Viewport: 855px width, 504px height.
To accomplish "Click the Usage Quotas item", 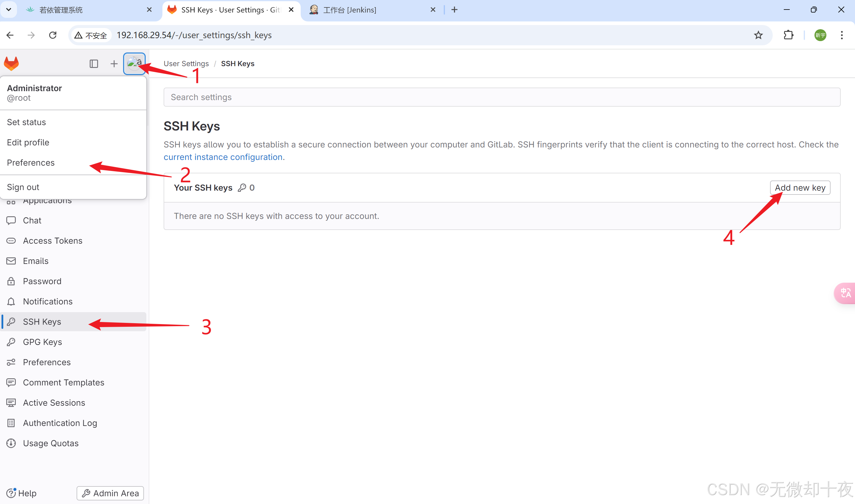I will click(x=51, y=443).
